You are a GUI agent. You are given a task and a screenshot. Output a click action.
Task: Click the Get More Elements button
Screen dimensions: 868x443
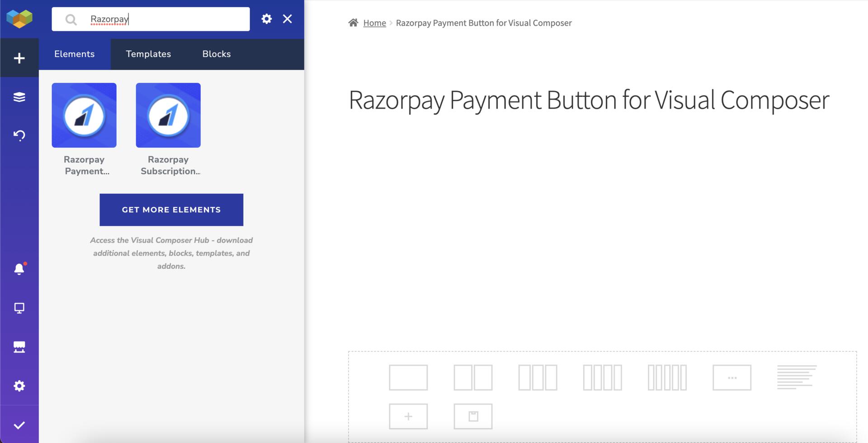pos(171,210)
